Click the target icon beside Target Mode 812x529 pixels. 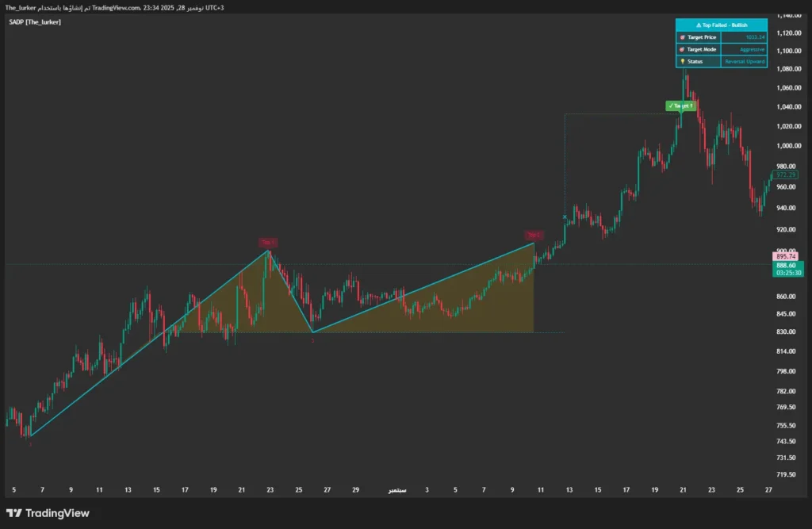(682, 49)
